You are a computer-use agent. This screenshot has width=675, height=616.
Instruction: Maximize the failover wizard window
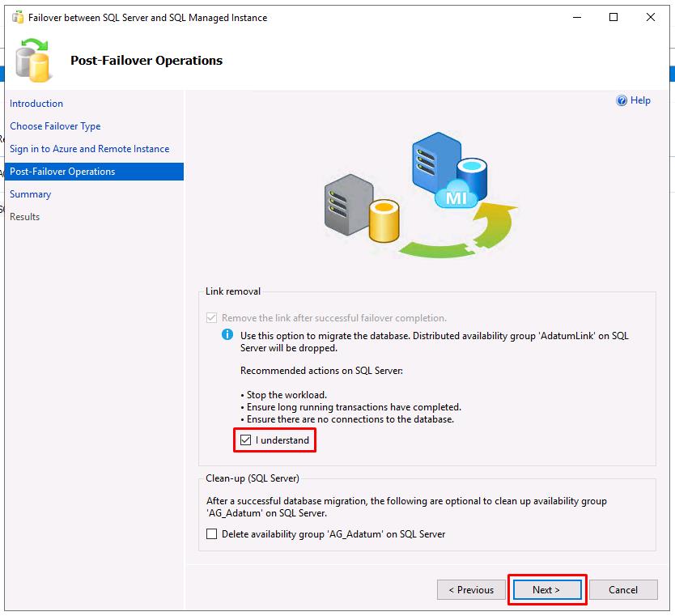pos(613,17)
